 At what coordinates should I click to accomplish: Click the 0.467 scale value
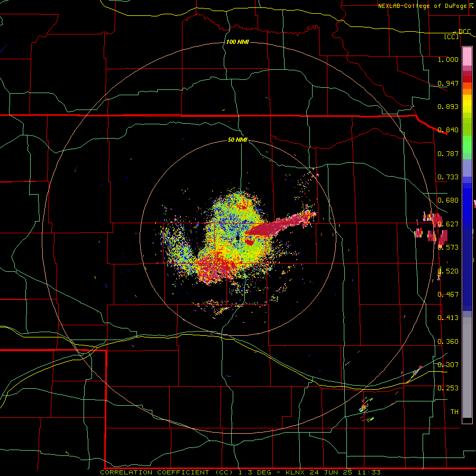coord(448,295)
